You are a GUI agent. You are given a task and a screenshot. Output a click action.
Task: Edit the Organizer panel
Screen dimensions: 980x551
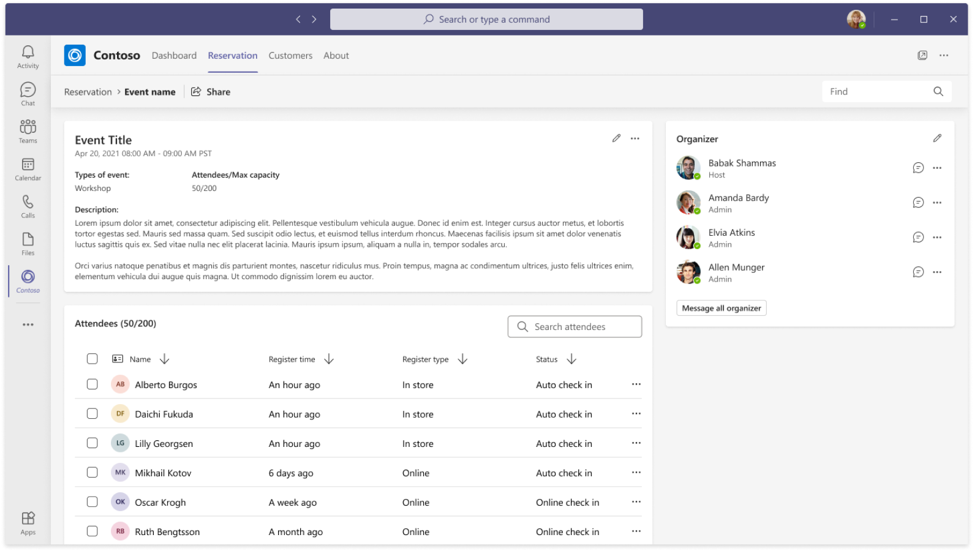937,138
